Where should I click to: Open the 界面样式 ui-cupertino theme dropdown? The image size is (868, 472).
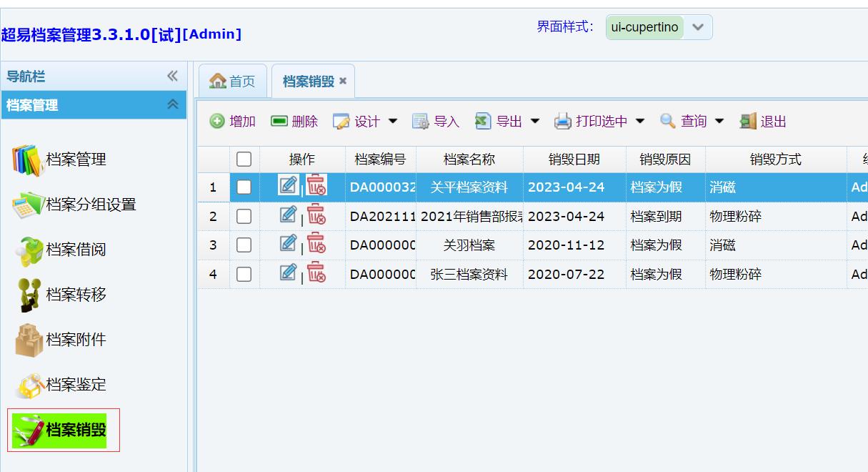point(698,28)
